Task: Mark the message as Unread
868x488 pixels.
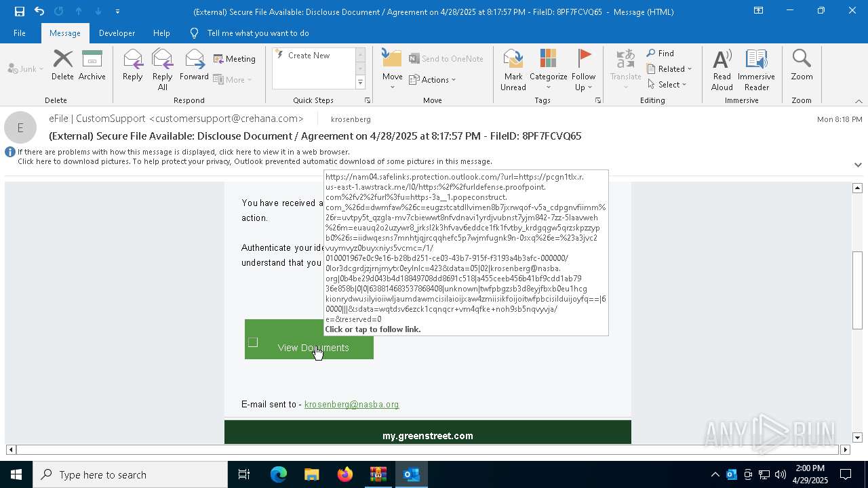Action: 513,69
